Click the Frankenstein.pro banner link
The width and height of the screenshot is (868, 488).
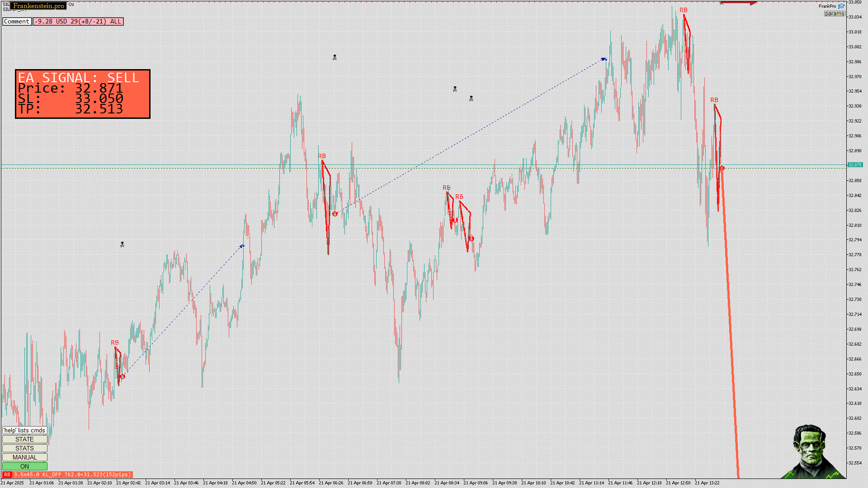pyautogui.click(x=38, y=6)
